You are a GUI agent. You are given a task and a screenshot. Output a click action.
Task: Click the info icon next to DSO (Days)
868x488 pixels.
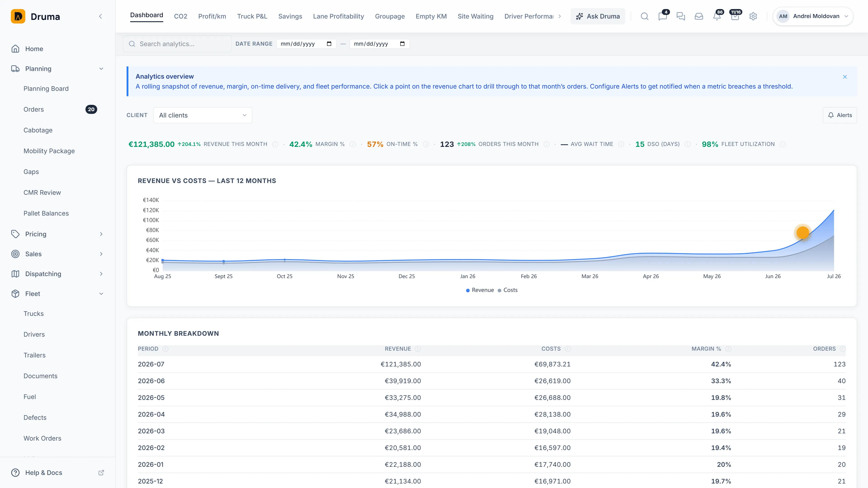coord(688,144)
